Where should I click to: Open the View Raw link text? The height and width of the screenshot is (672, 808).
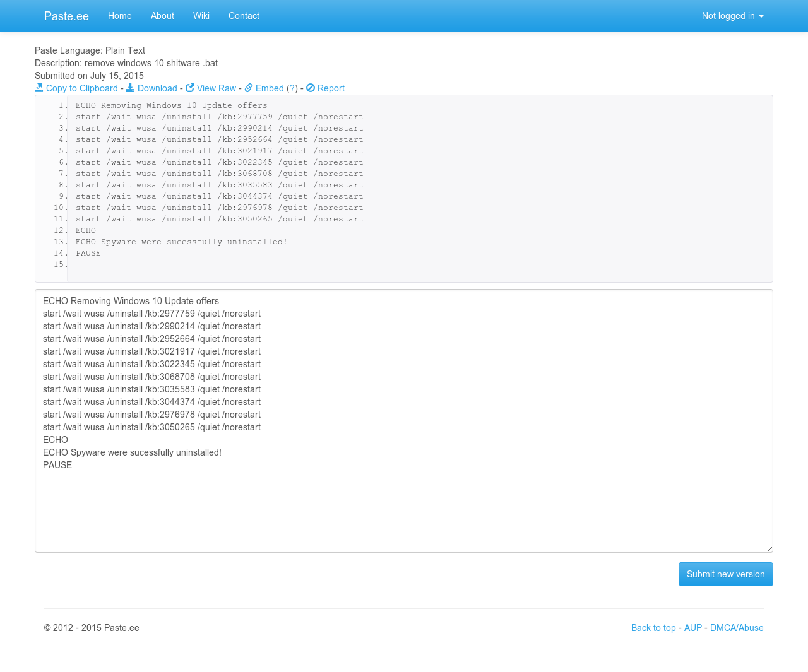217,88
